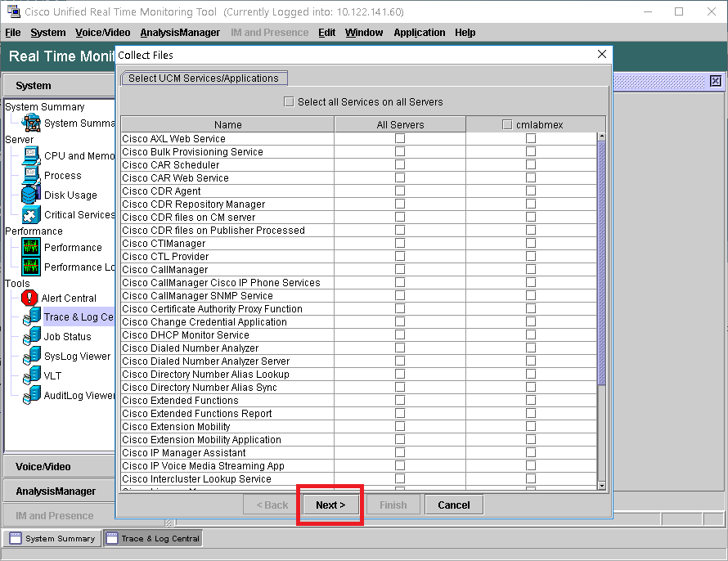Check All Servers for Cisco DHCP Monitor Service
Viewport: 728px width, 561px height.
tap(400, 334)
